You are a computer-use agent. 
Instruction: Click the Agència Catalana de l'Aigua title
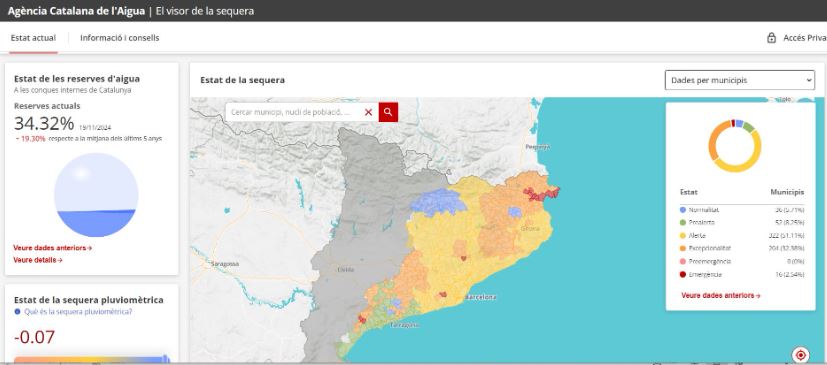click(76, 11)
